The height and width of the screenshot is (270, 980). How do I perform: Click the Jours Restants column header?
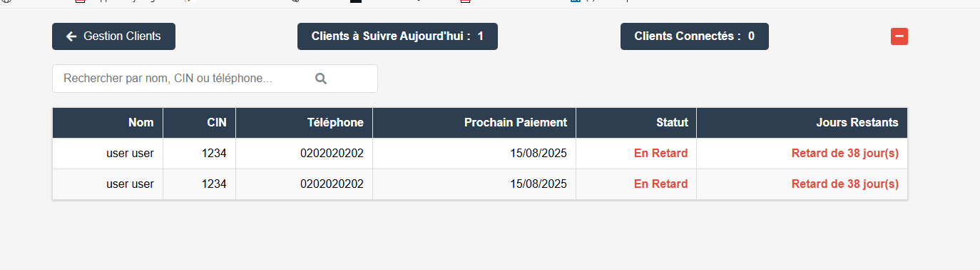click(857, 123)
